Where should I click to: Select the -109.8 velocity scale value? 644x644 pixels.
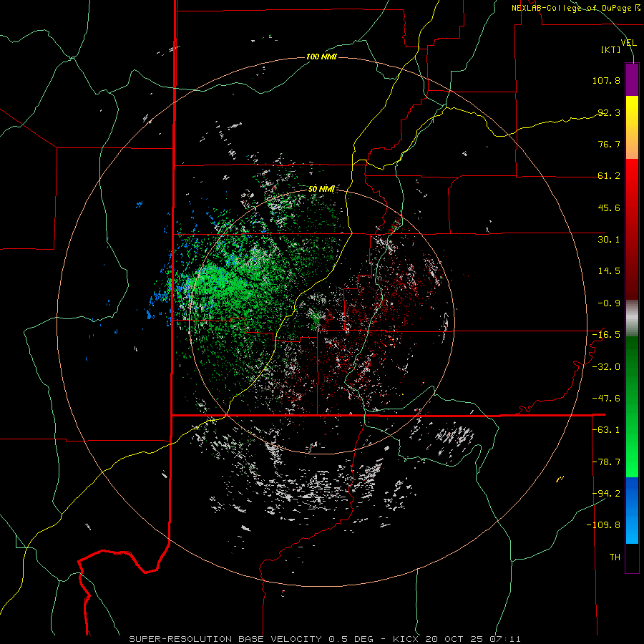tap(603, 525)
